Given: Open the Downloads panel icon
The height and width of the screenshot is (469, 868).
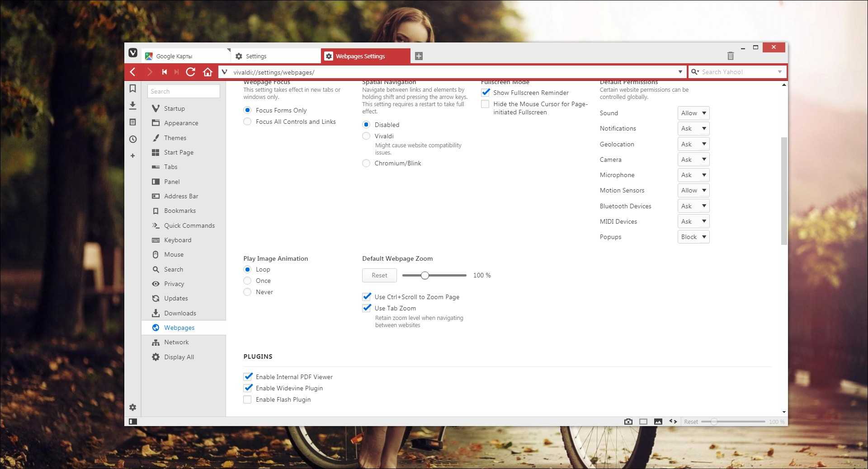Looking at the screenshot, I should pyautogui.click(x=132, y=105).
